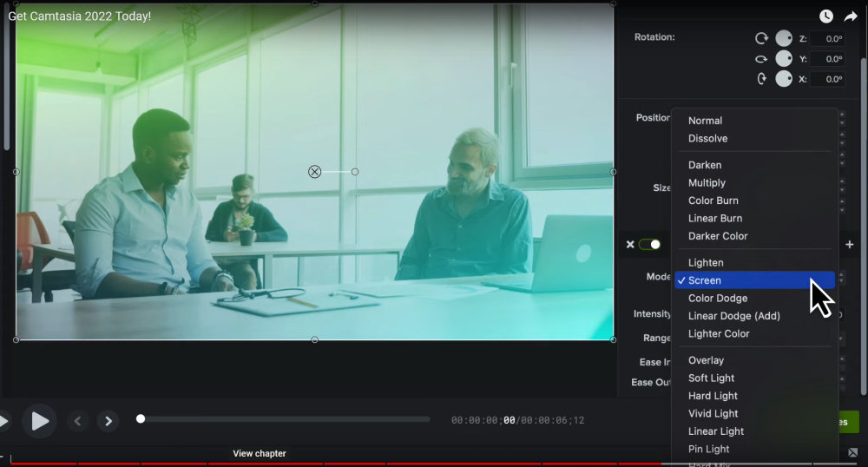Pick the Color Dodge blend mode
The height and width of the screenshot is (467, 868).
tap(718, 299)
